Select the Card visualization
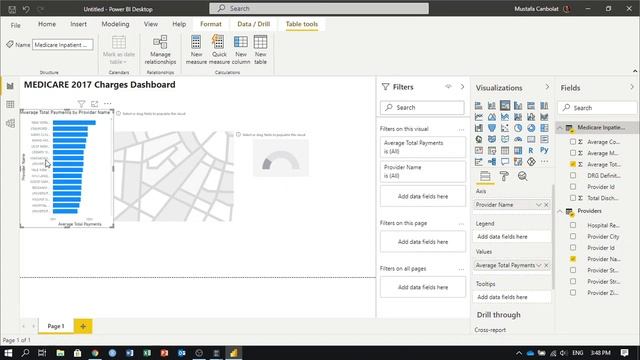The height and width of the screenshot is (360, 640). (x=531, y=139)
